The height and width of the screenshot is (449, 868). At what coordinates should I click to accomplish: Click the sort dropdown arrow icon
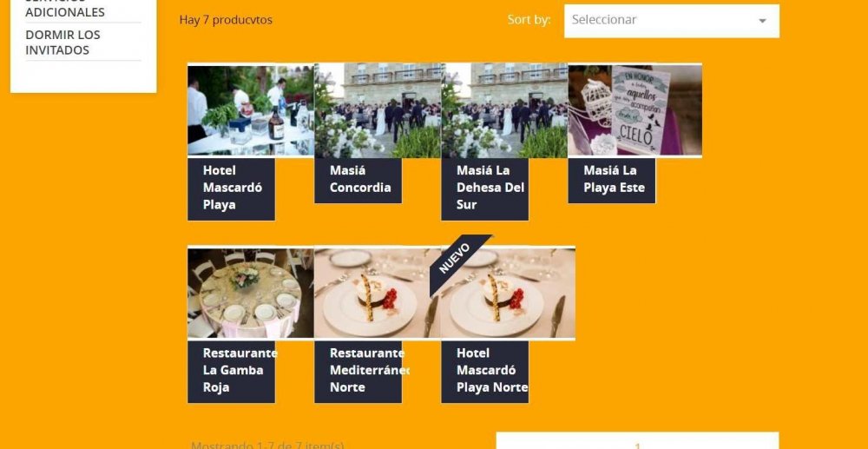click(x=762, y=21)
